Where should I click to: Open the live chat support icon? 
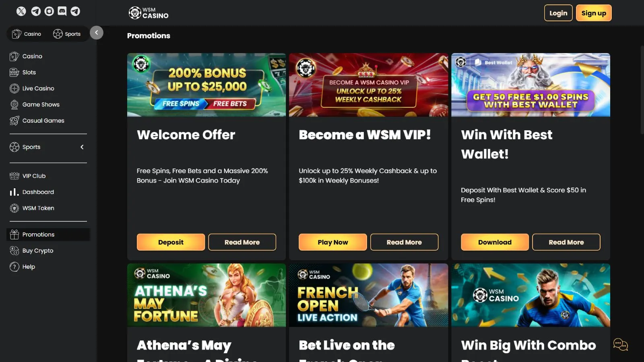(x=620, y=345)
